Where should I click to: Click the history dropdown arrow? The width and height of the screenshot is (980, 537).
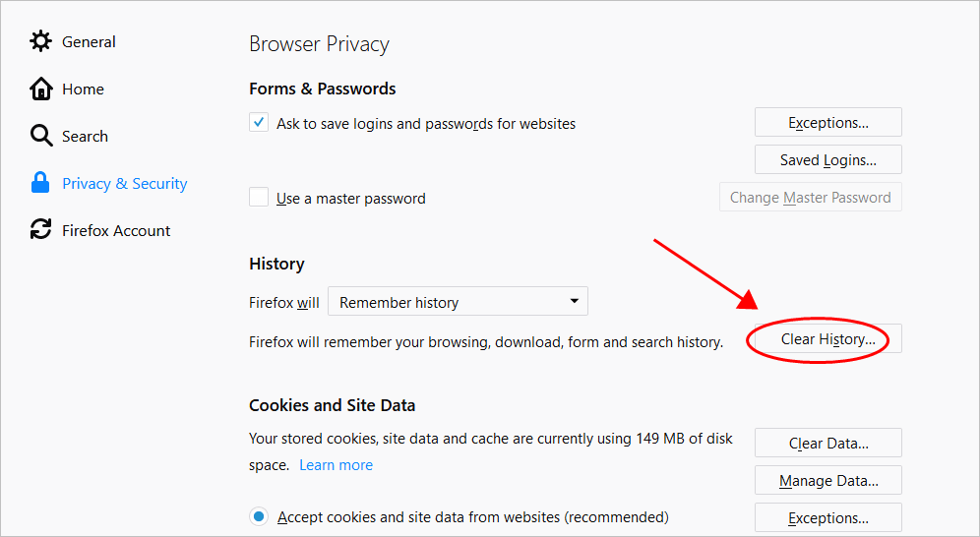coord(574,301)
